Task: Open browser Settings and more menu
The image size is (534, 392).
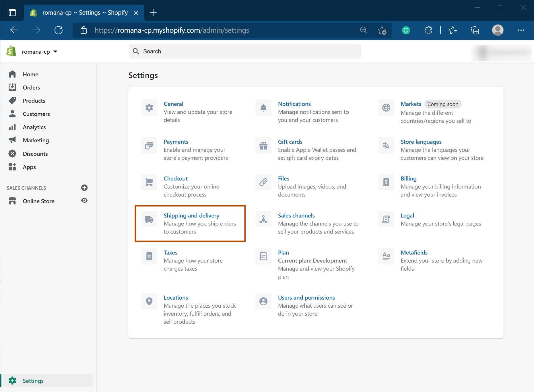Action: pos(521,30)
